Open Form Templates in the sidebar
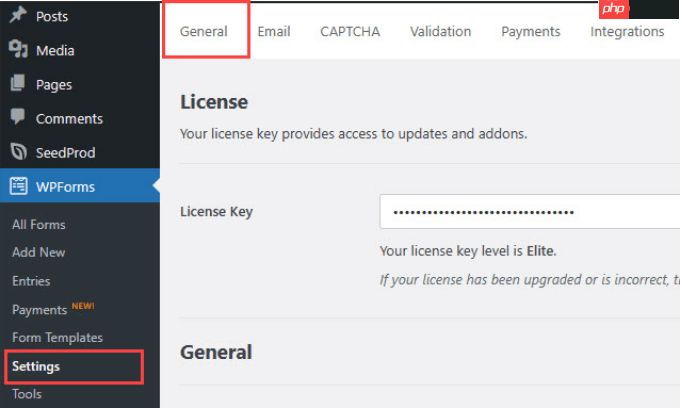This screenshot has width=680, height=408. (57, 338)
